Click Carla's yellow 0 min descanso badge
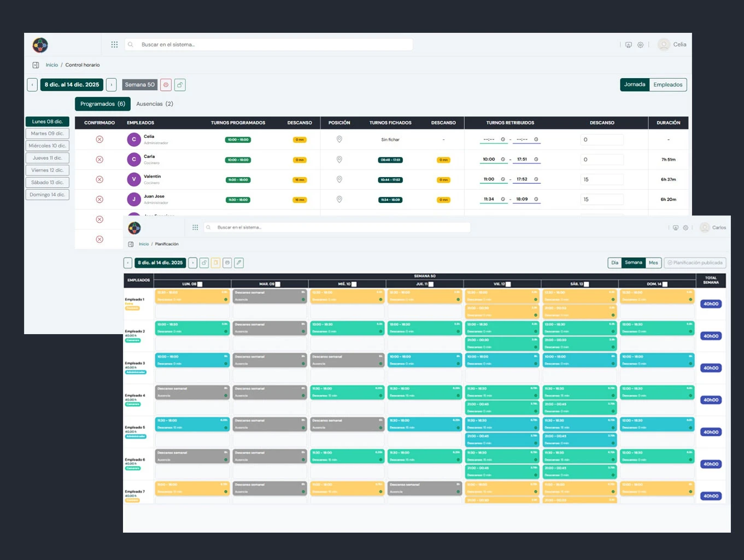Viewport: 744px width, 560px height. (300, 160)
